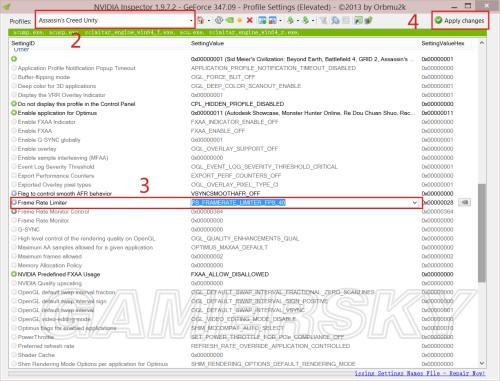The image size is (500, 381).
Task: Select 'Event Log Severity Threshold' row
Action: point(243,167)
